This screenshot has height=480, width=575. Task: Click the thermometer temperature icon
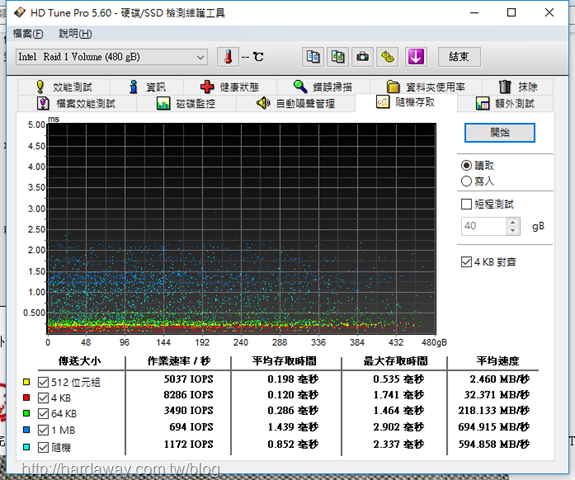click(228, 57)
